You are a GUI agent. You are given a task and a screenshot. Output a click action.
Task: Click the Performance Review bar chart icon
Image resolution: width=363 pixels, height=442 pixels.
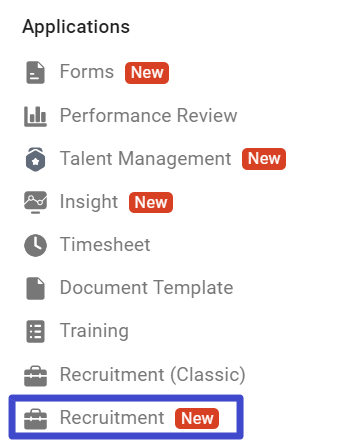pyautogui.click(x=35, y=116)
